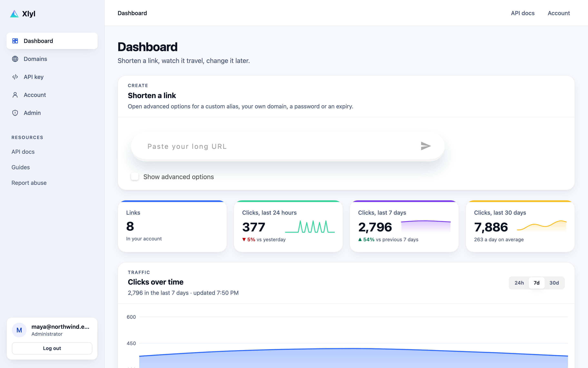Viewport: 588px width, 368px height.
Task: Open API docs in top bar
Action: 523,13
